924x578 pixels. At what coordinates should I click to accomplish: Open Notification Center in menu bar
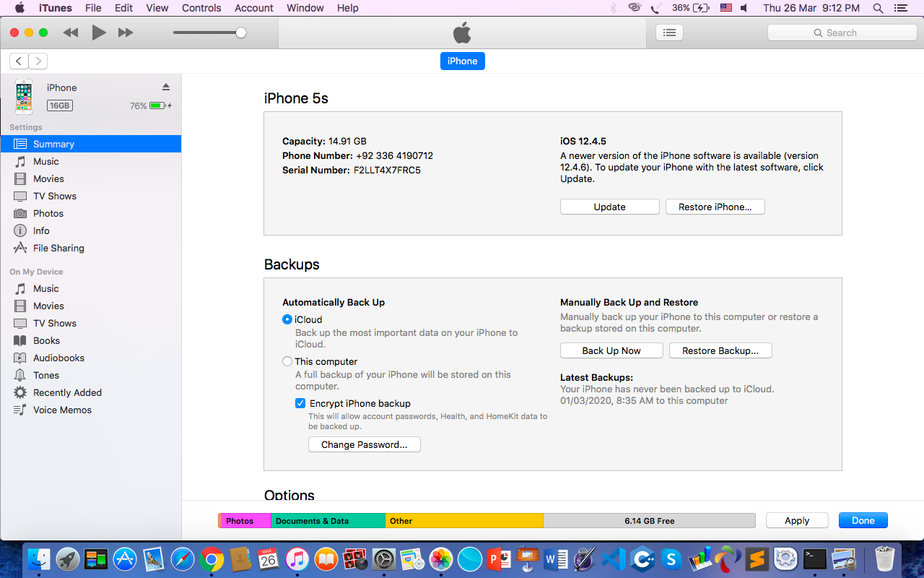[x=900, y=8]
